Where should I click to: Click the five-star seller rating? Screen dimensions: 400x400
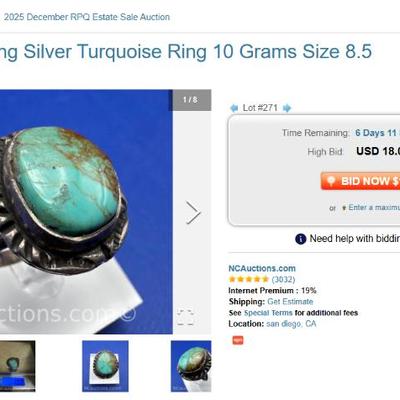point(249,279)
